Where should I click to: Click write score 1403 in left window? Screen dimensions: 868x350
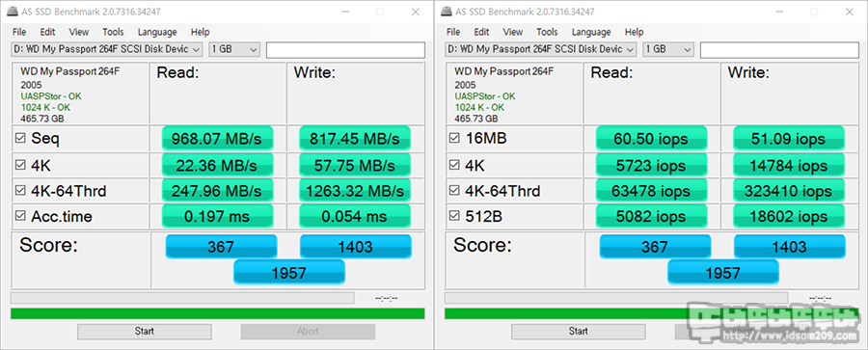tap(355, 247)
